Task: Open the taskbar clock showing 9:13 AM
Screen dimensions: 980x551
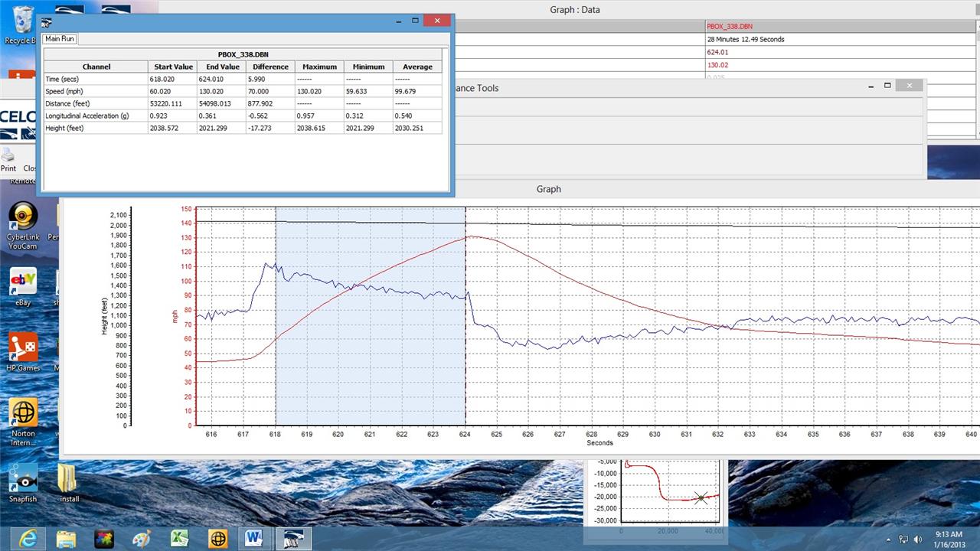Action: (x=949, y=539)
